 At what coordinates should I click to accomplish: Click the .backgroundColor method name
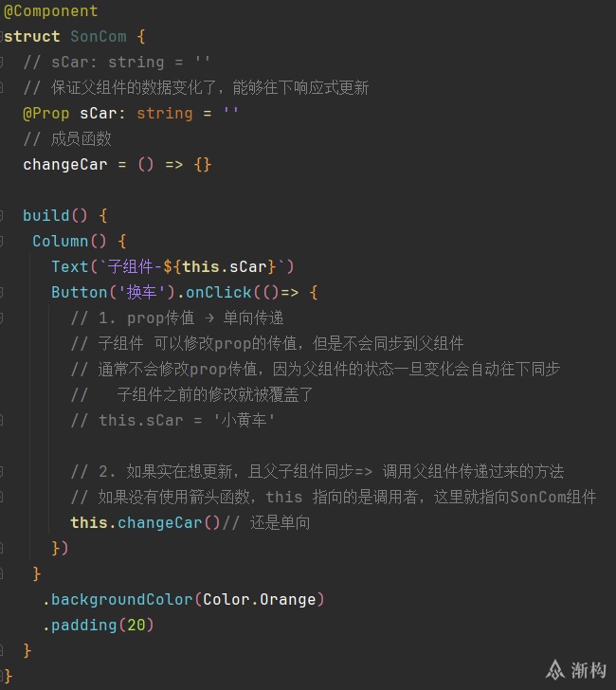[x=118, y=599]
